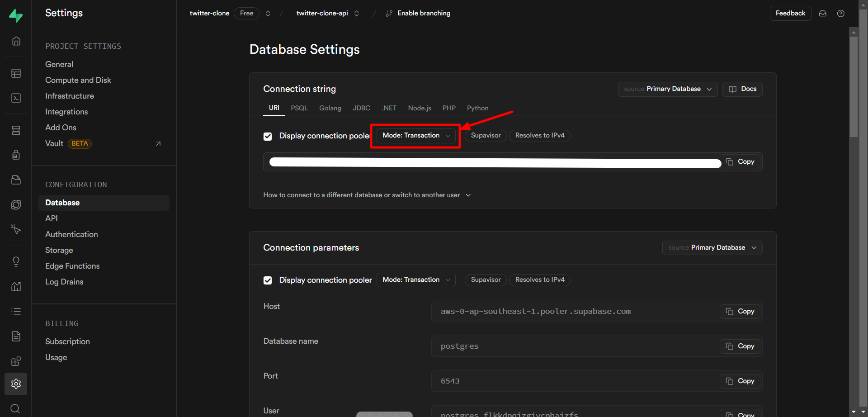This screenshot has height=417, width=868.
Task: Open Compute and Disk settings
Action: (78, 80)
